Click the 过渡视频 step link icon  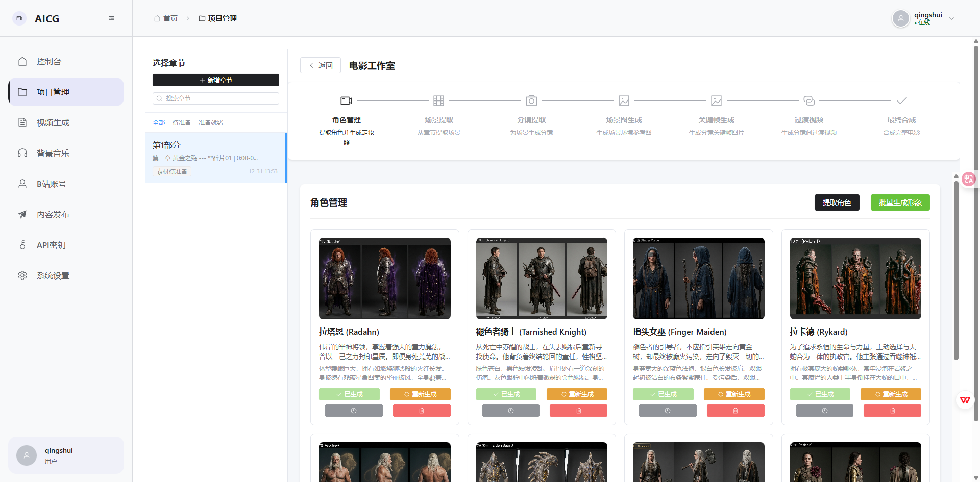[x=809, y=100]
